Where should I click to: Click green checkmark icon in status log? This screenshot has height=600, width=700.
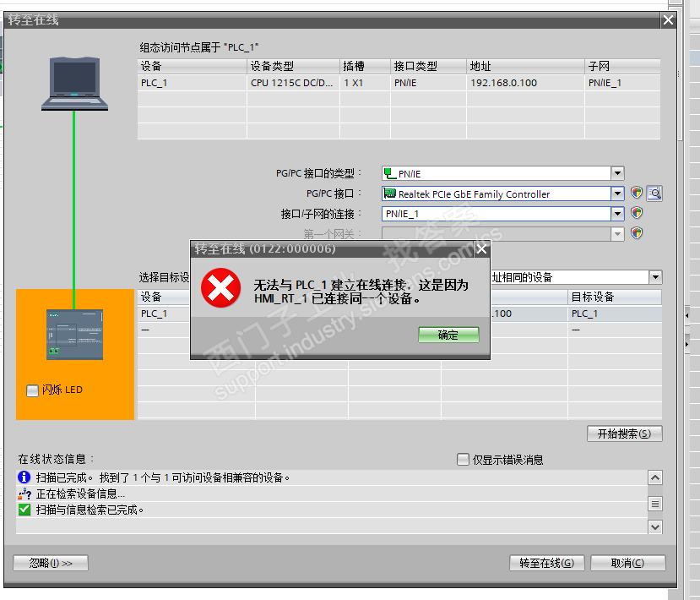[24, 510]
